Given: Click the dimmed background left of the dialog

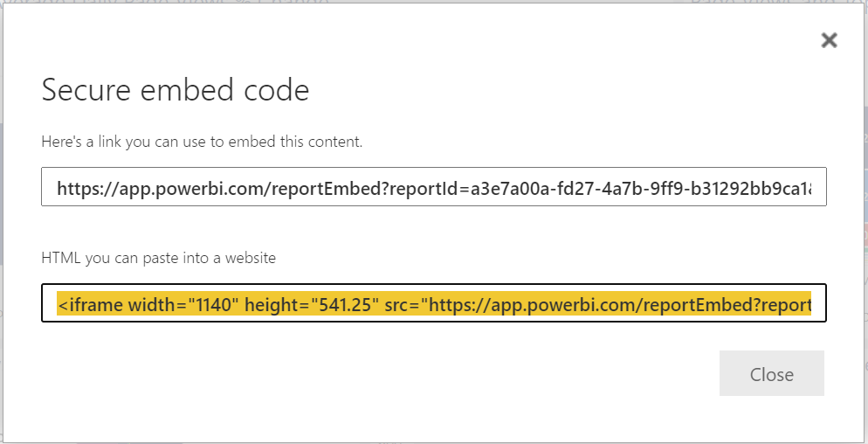Looking at the screenshot, I should point(3,219).
